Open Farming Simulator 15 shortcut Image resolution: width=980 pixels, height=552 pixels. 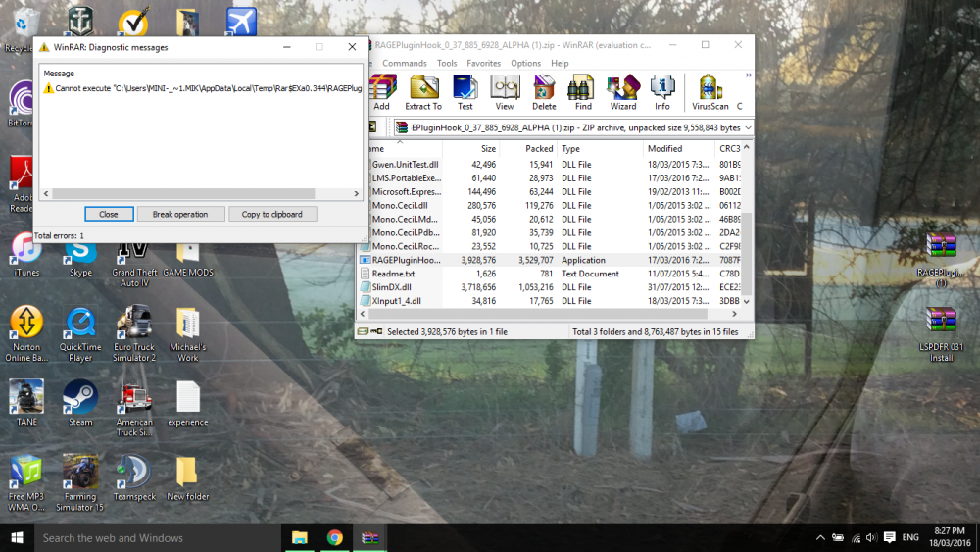click(x=80, y=483)
